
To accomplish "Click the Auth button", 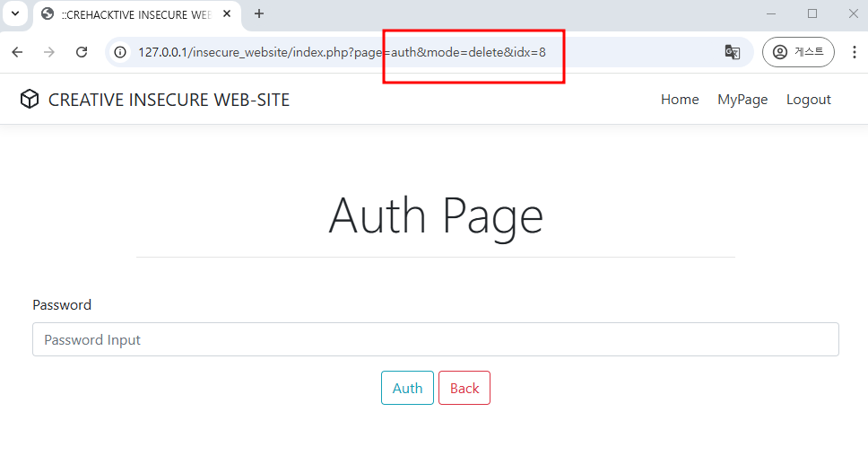I will (407, 388).
